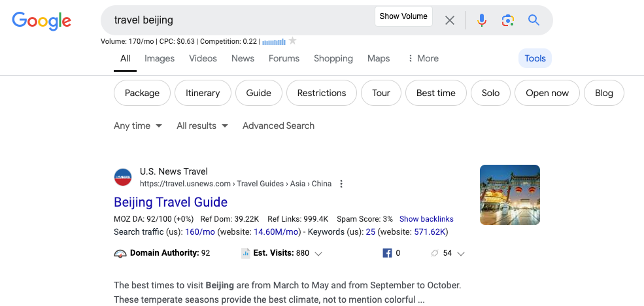Open the All results dropdown
The height and width of the screenshot is (306, 644).
coord(203,126)
